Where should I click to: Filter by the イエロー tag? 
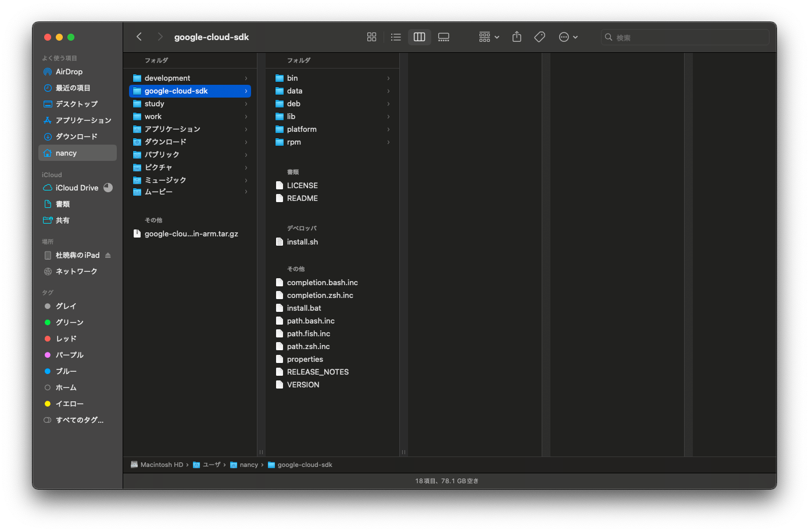[x=77, y=404]
